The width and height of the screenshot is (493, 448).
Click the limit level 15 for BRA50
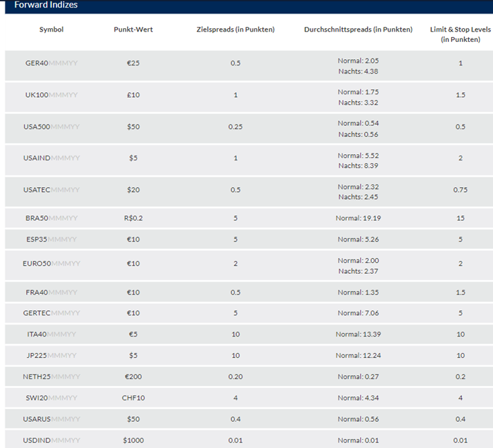coord(461,218)
